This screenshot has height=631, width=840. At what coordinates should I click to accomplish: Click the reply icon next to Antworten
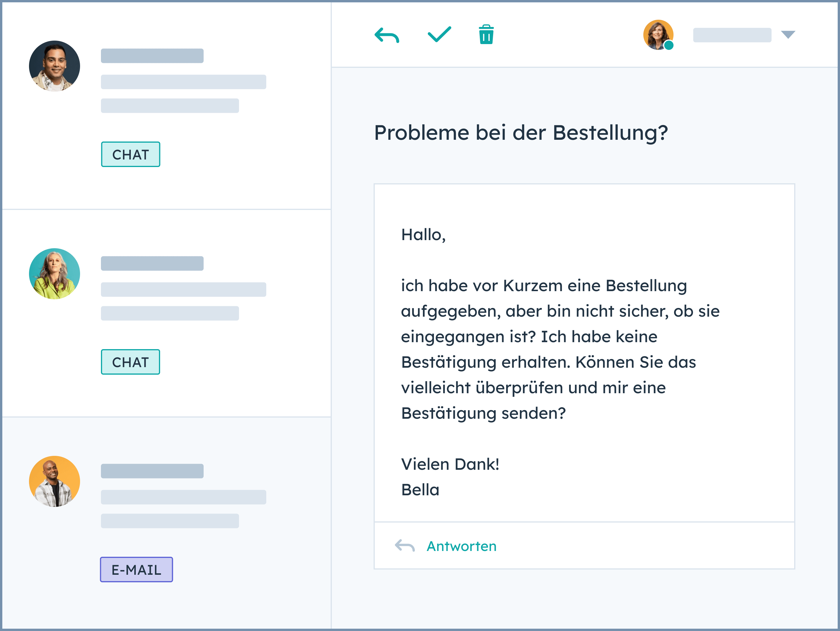pyautogui.click(x=404, y=545)
